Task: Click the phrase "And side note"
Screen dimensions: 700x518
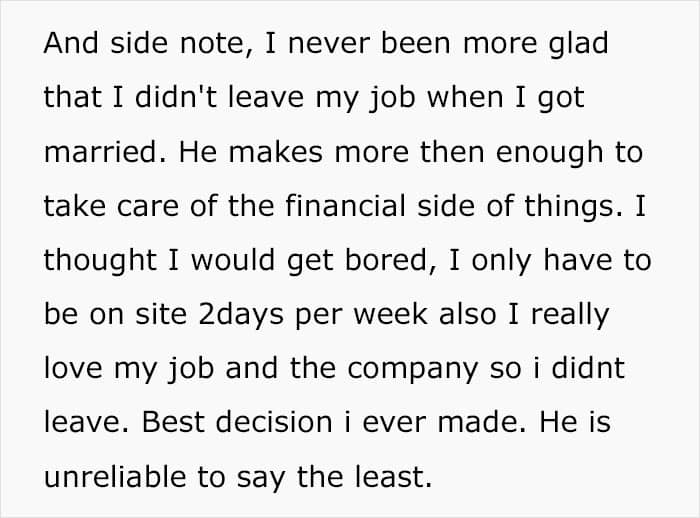Action: coord(125,44)
